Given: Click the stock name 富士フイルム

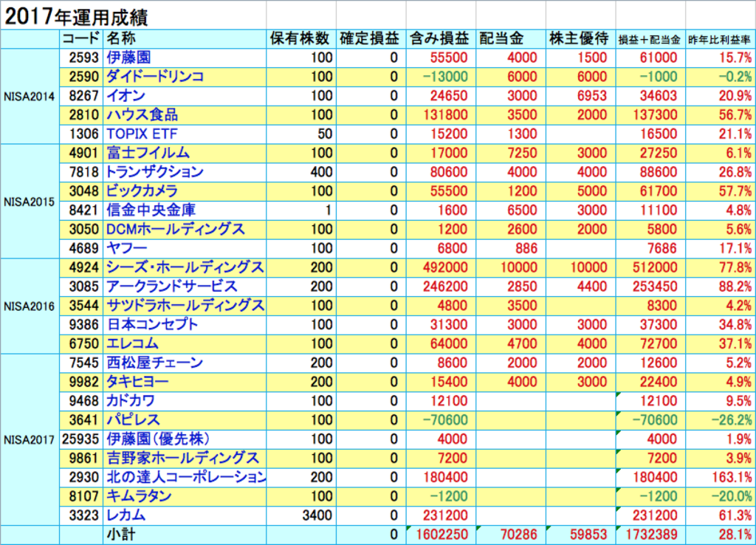Looking at the screenshot, I should pos(148,153).
